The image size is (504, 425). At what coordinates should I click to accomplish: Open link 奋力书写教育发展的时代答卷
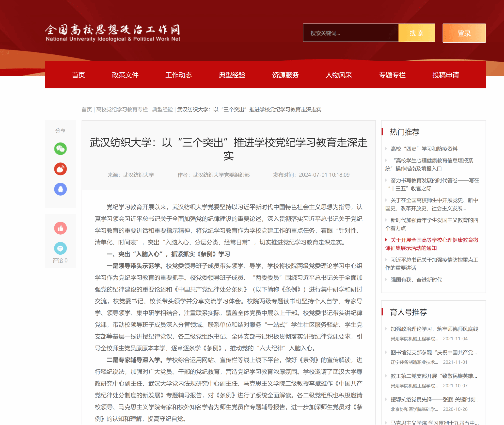(x=432, y=184)
